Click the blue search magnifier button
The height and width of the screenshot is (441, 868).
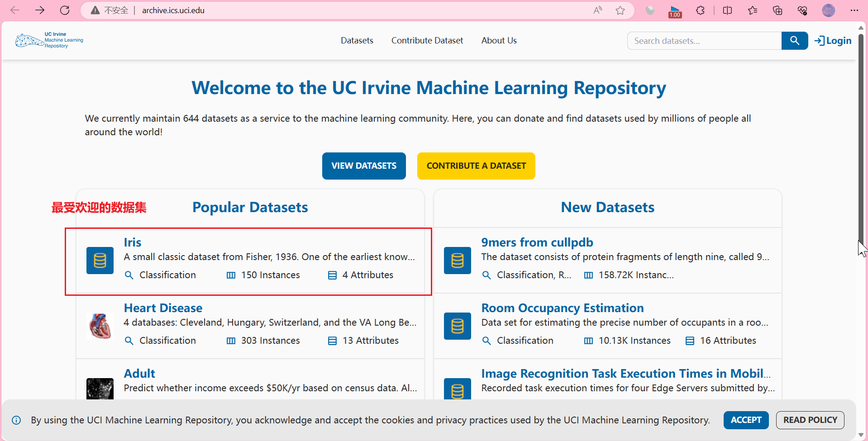point(795,41)
